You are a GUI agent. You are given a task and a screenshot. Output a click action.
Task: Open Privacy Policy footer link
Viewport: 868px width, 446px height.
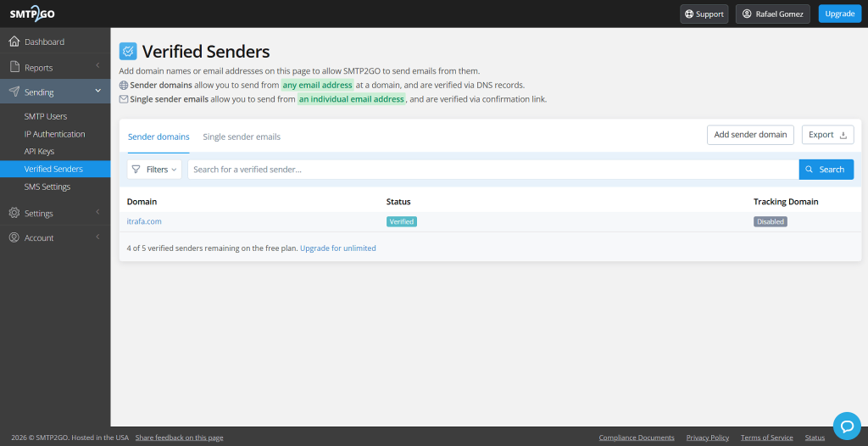pos(708,438)
